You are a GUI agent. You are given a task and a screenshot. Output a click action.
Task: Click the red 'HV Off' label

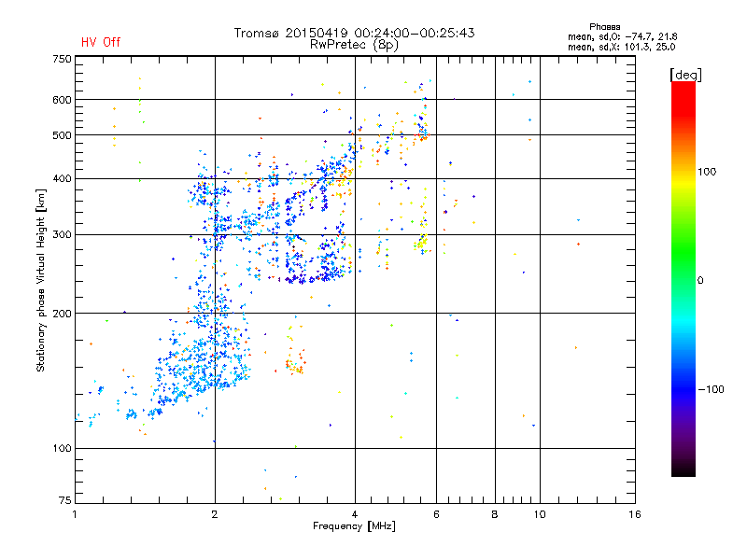[101, 42]
